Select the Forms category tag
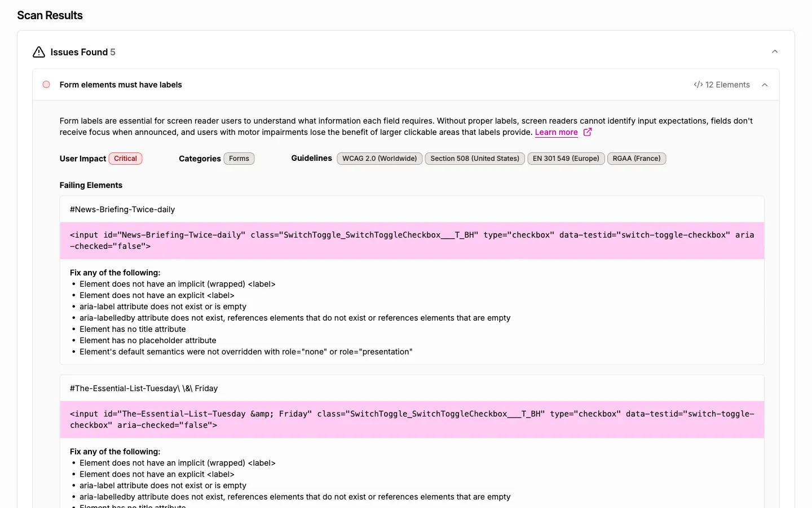The width and height of the screenshot is (812, 508). pyautogui.click(x=239, y=159)
